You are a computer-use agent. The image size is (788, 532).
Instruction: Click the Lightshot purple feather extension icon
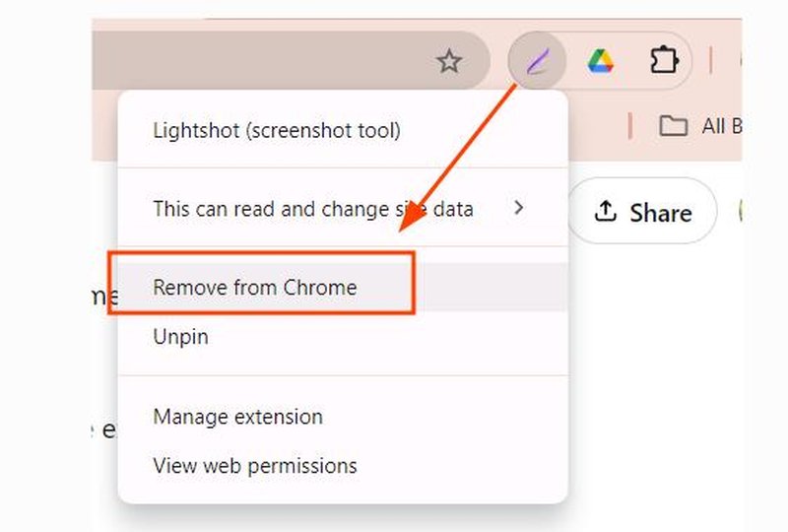click(x=537, y=61)
